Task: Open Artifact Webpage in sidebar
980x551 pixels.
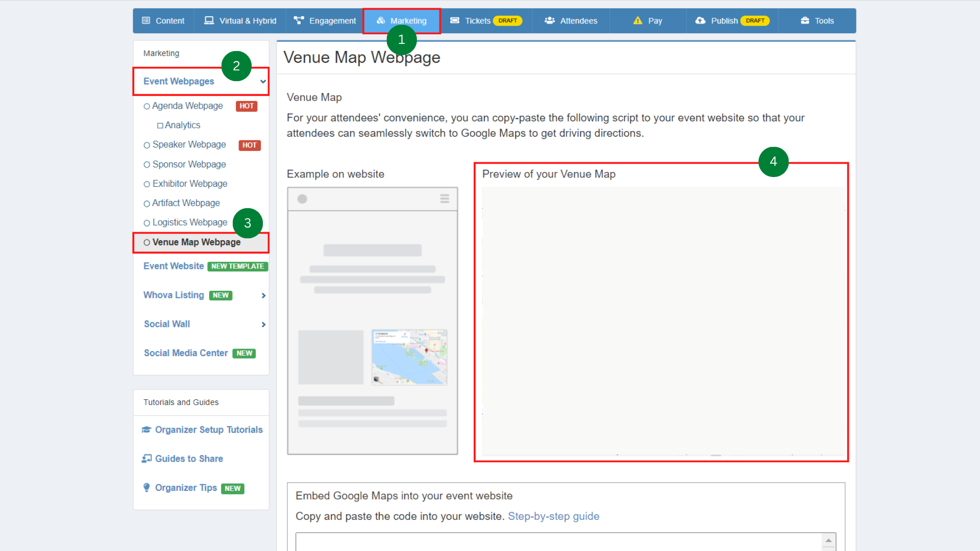Action: pyautogui.click(x=186, y=203)
